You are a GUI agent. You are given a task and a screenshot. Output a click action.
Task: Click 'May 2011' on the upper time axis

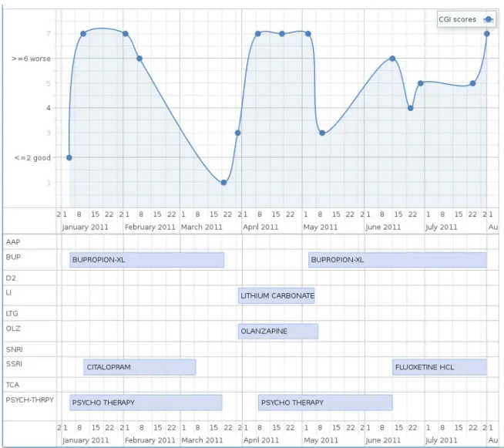(x=321, y=227)
